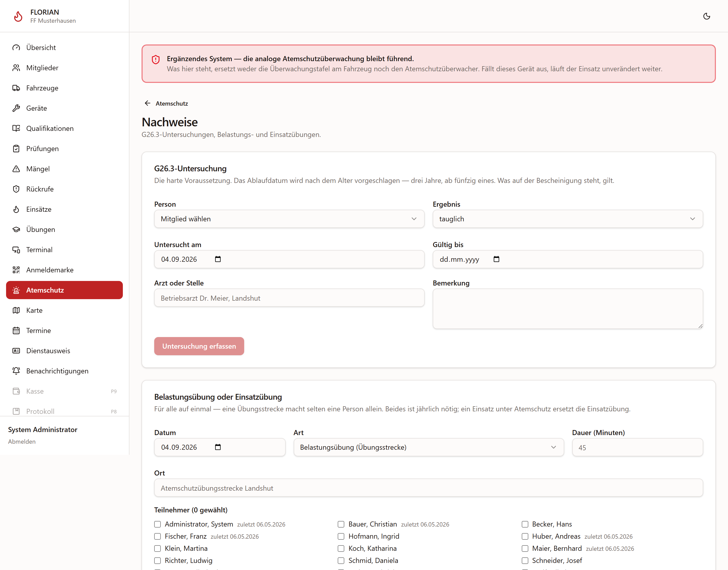
Task: Click the back arrow beside Atemschutz
Action: click(147, 103)
